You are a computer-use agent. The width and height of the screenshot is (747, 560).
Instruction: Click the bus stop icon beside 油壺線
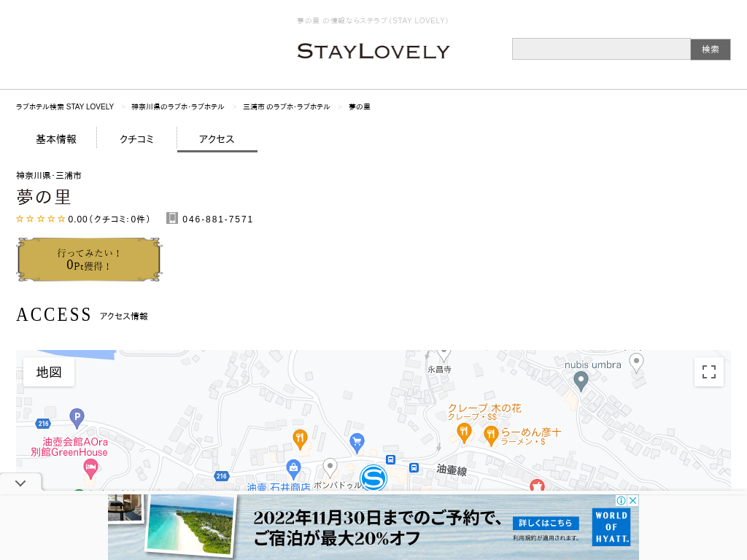[414, 467]
